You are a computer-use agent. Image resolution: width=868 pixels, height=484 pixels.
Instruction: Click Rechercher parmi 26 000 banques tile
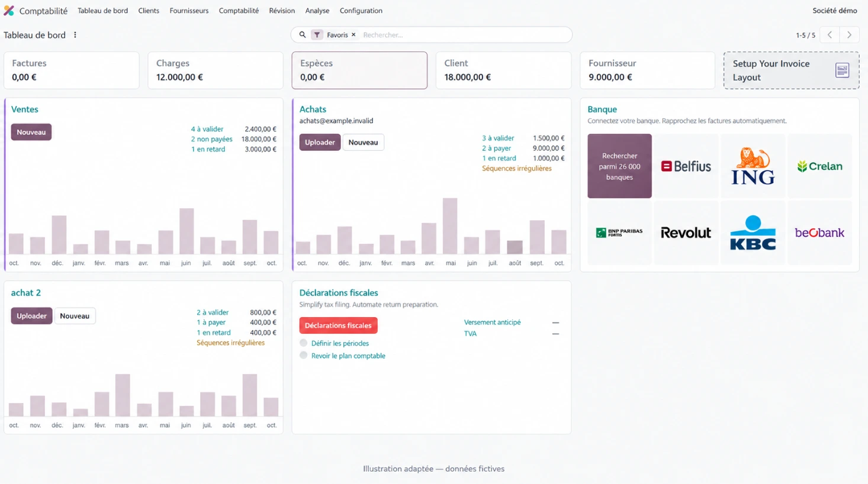[619, 166]
